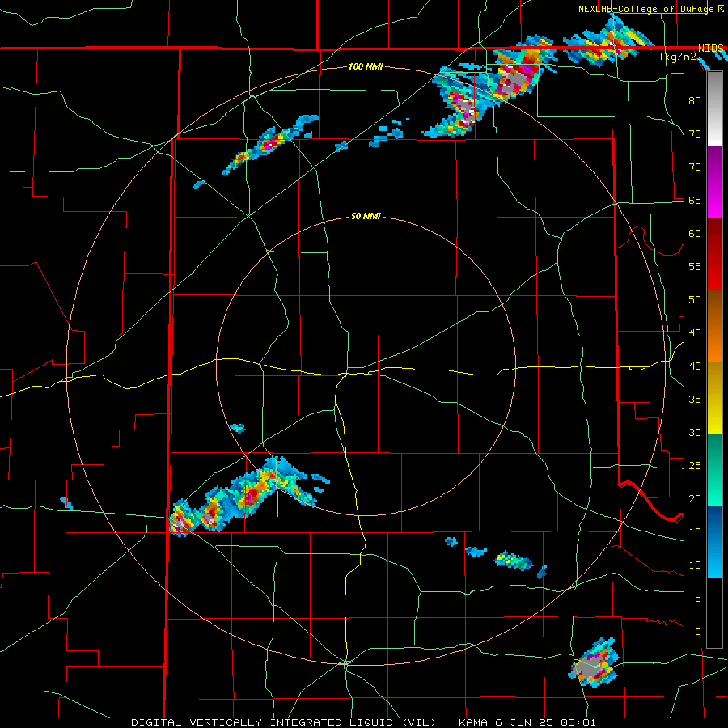The image size is (728, 728).
Task: Click the NIDS label above the color scale
Action: [710, 49]
